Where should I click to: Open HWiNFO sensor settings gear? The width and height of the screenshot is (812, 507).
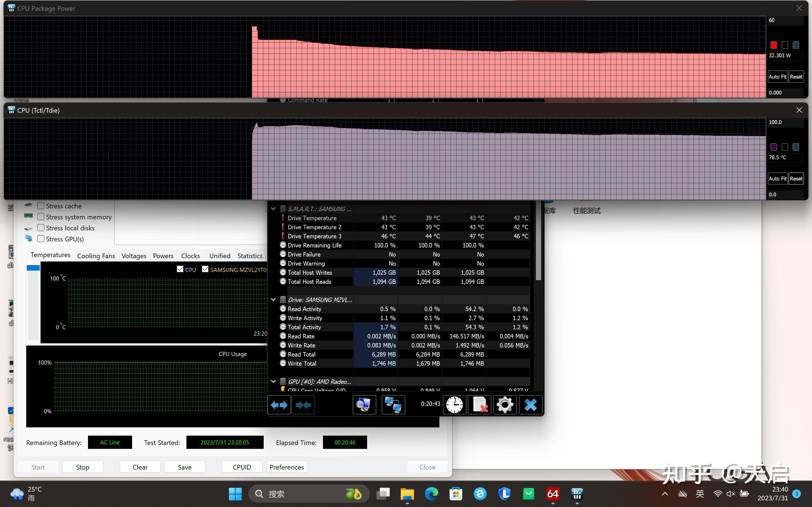(505, 405)
